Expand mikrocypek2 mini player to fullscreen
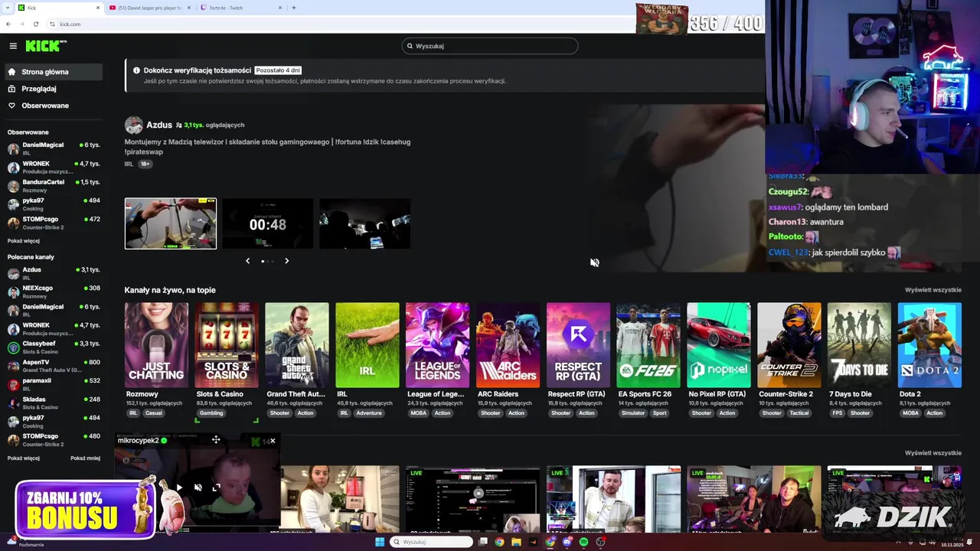Image resolution: width=980 pixels, height=551 pixels. pos(217,487)
